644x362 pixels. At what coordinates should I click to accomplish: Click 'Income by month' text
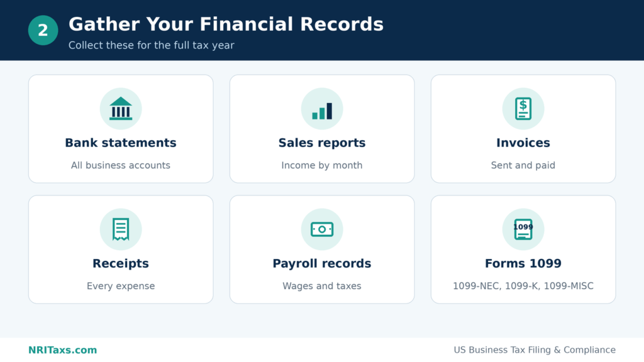coord(322,165)
